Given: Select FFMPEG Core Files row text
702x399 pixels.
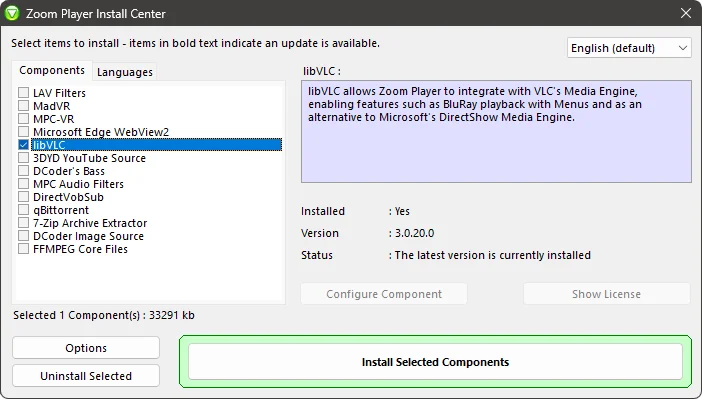Looking at the screenshot, I should coord(80,249).
